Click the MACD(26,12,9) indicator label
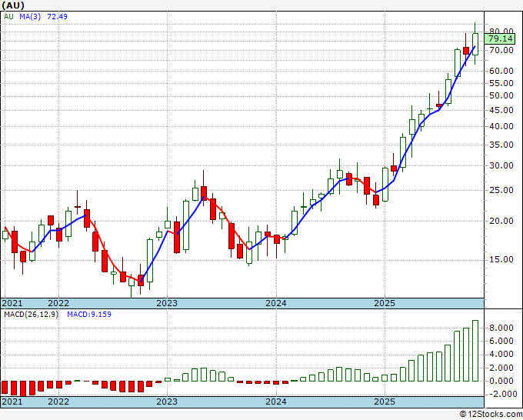The height and width of the screenshot is (420, 523). click(x=31, y=315)
